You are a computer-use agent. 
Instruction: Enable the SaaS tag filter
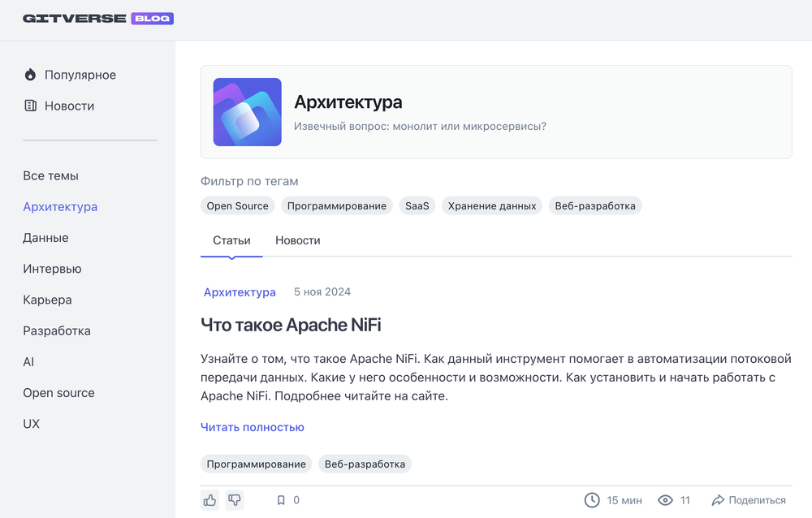417,205
